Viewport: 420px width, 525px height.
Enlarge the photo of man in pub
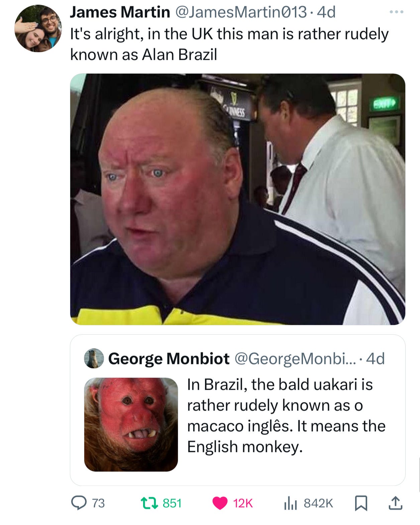pos(237,199)
